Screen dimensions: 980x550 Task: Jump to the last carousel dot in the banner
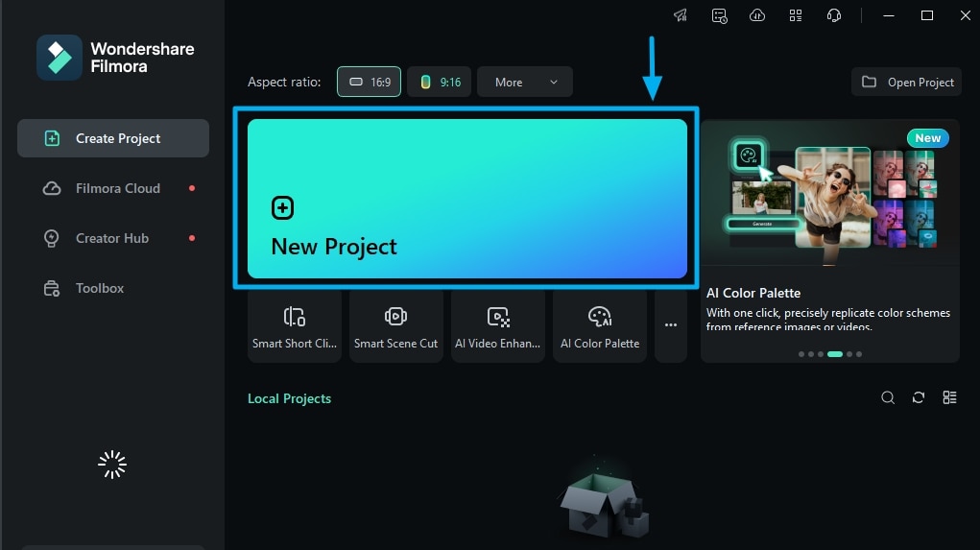click(x=859, y=354)
